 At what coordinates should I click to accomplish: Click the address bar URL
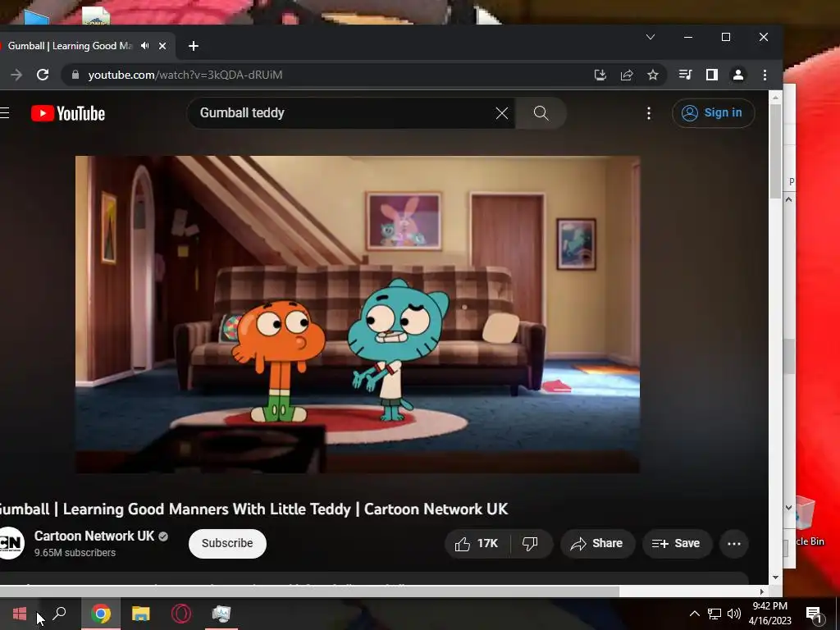185,75
